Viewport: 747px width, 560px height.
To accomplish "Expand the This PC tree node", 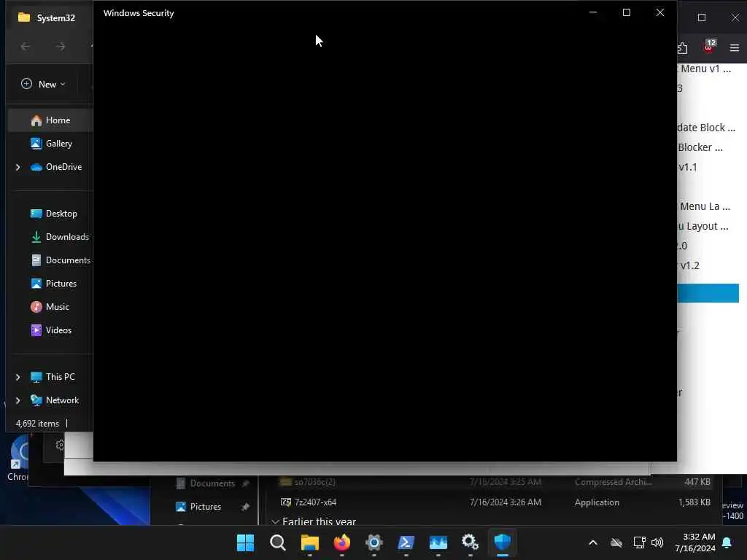I will click(18, 377).
